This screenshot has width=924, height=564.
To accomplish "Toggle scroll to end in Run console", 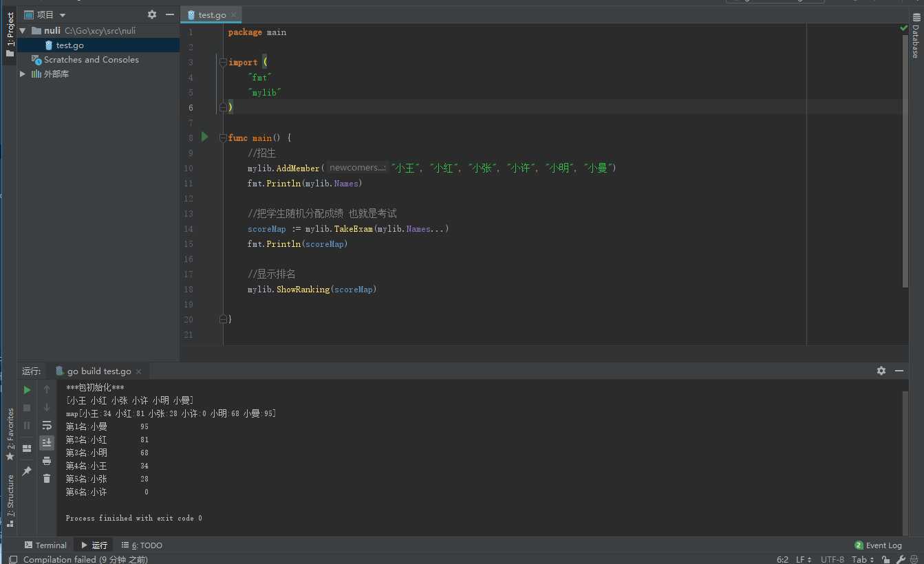I will 47,443.
